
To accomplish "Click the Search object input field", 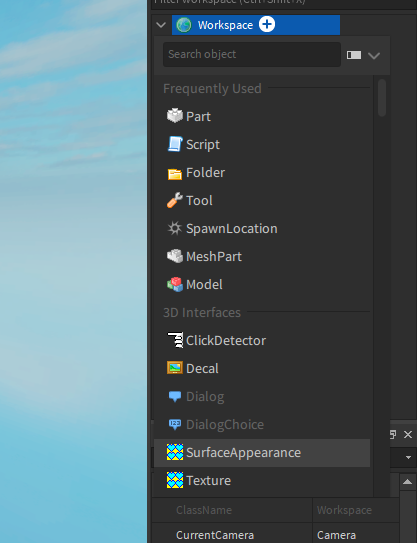I will tap(252, 54).
